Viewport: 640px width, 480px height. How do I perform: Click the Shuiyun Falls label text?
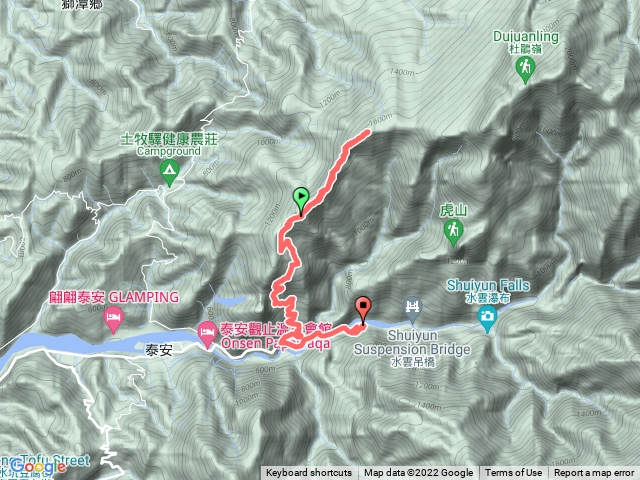488,285
